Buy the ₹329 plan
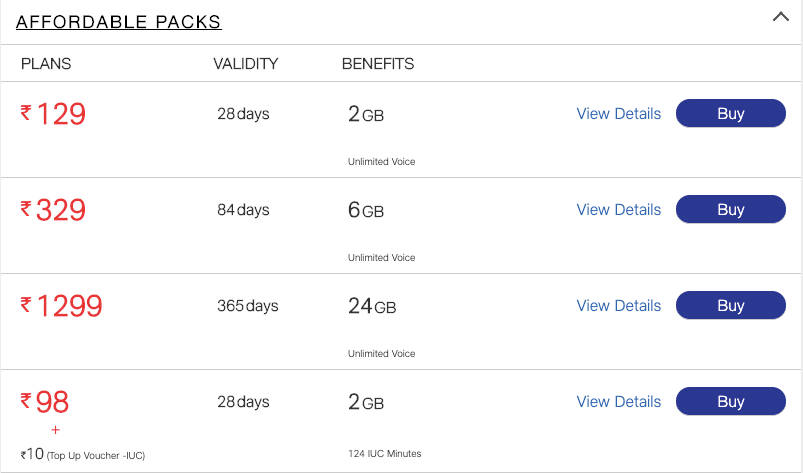Screen dimensions: 803x473 pos(730,209)
